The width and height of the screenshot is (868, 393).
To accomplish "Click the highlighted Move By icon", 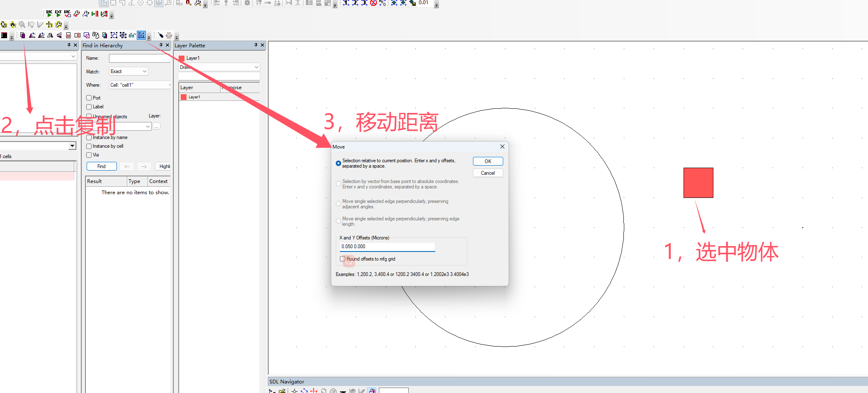I will 141,35.
